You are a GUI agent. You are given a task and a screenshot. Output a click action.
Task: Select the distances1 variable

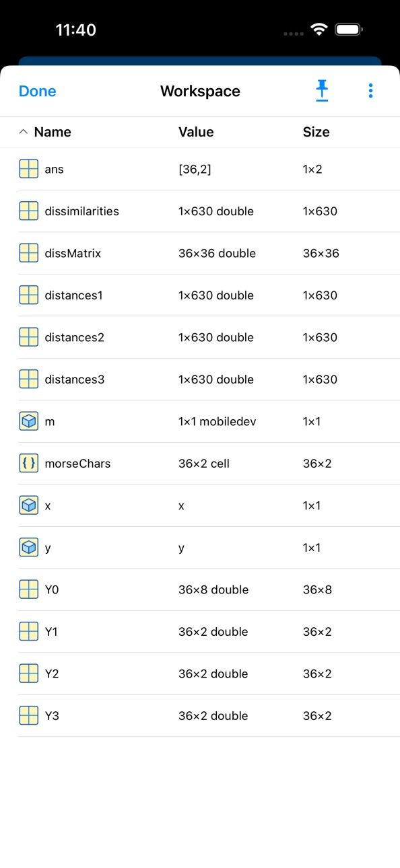200,295
